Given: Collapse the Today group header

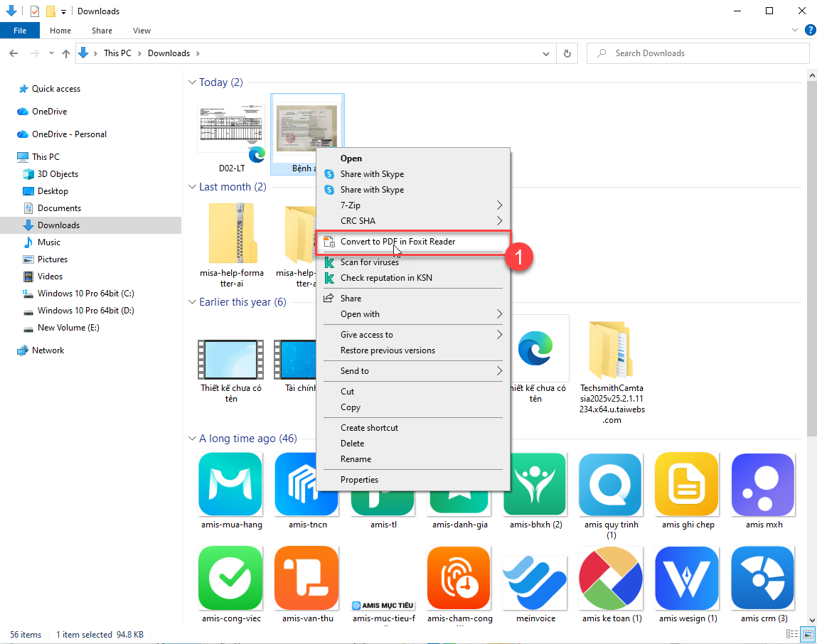Looking at the screenshot, I should coord(192,82).
